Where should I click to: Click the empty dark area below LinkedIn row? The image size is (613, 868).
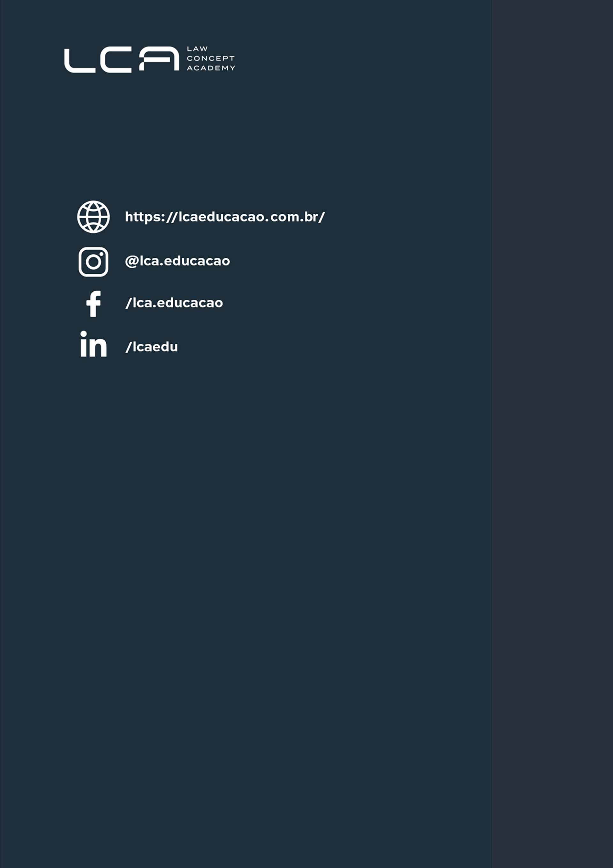[x=246, y=605]
